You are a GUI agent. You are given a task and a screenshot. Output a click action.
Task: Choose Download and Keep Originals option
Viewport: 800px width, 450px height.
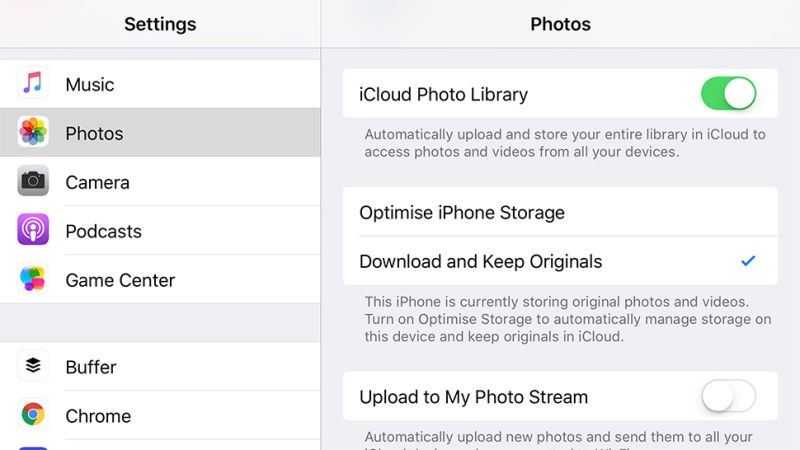point(481,262)
